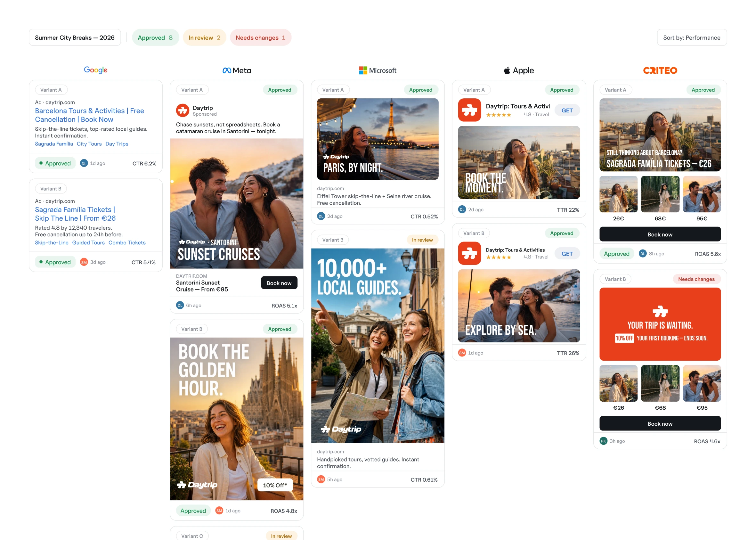
Task: Click SM avatar next to 5h ago
Action: pos(321,479)
